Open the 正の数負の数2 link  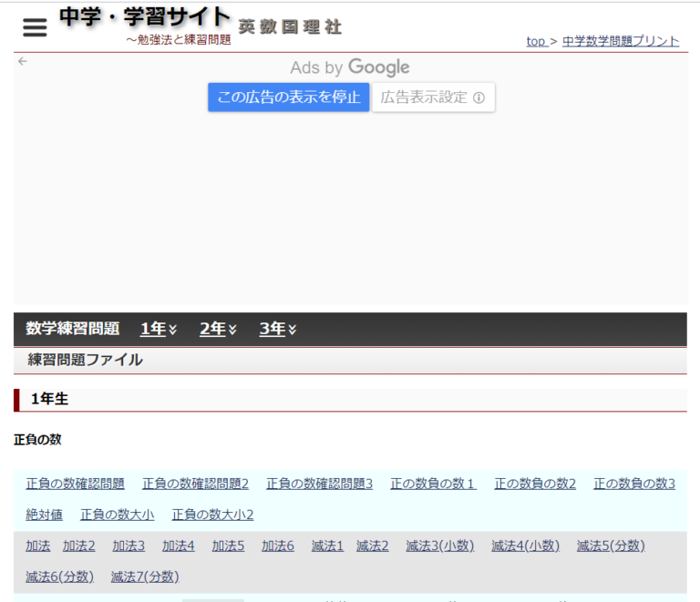coord(535,484)
